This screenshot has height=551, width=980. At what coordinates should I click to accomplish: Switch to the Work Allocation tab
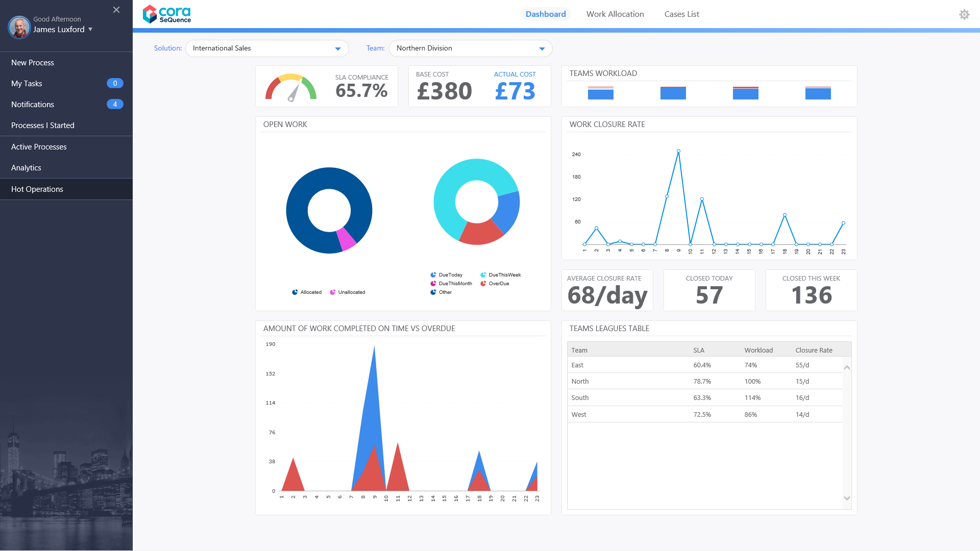(615, 14)
